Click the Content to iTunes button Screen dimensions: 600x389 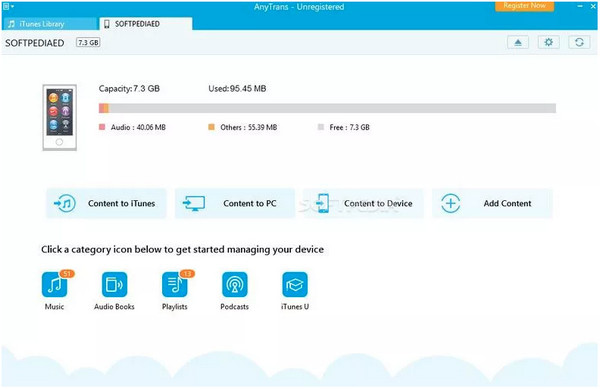point(106,203)
